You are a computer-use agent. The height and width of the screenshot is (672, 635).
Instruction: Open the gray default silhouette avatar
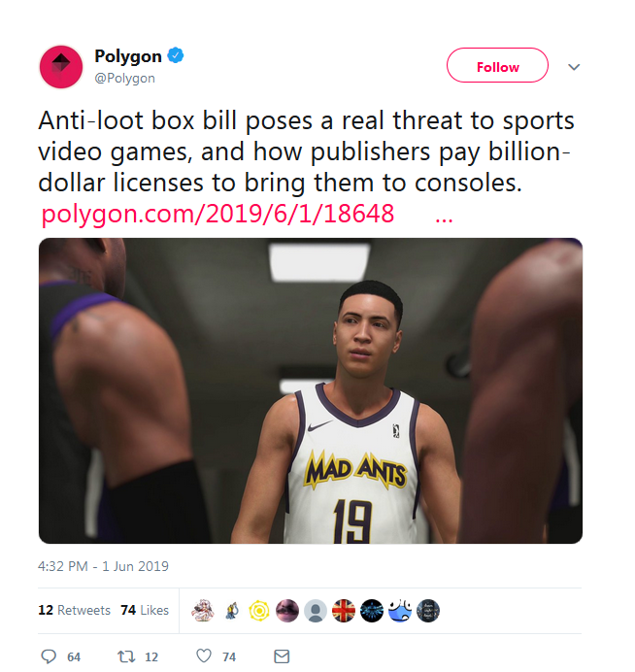316,610
